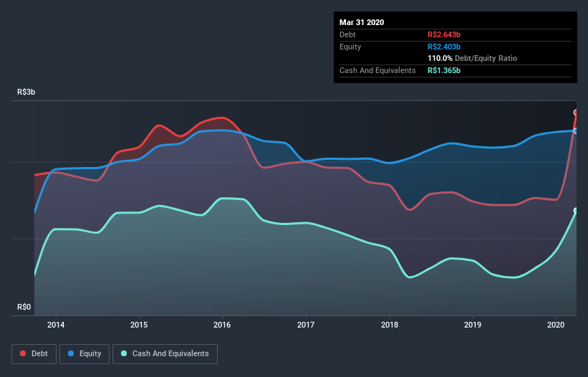
Task: Click the R$1.365b cash value
Action: pos(444,70)
